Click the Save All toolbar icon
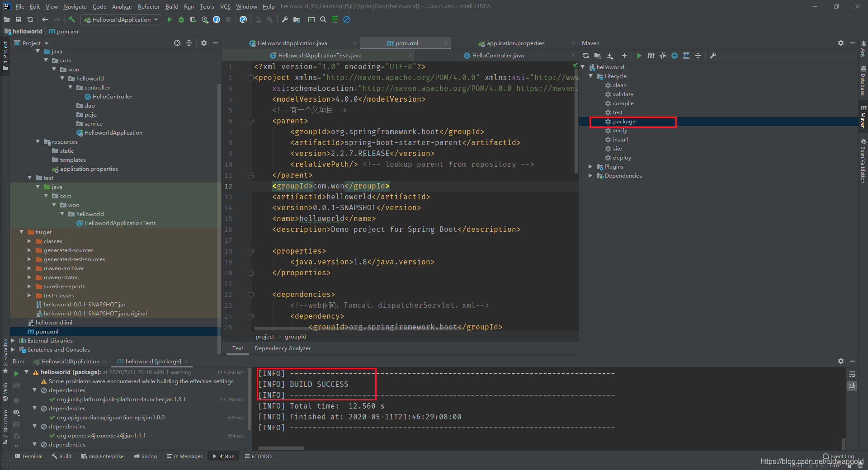Image resolution: width=868 pixels, height=470 pixels. coord(19,19)
